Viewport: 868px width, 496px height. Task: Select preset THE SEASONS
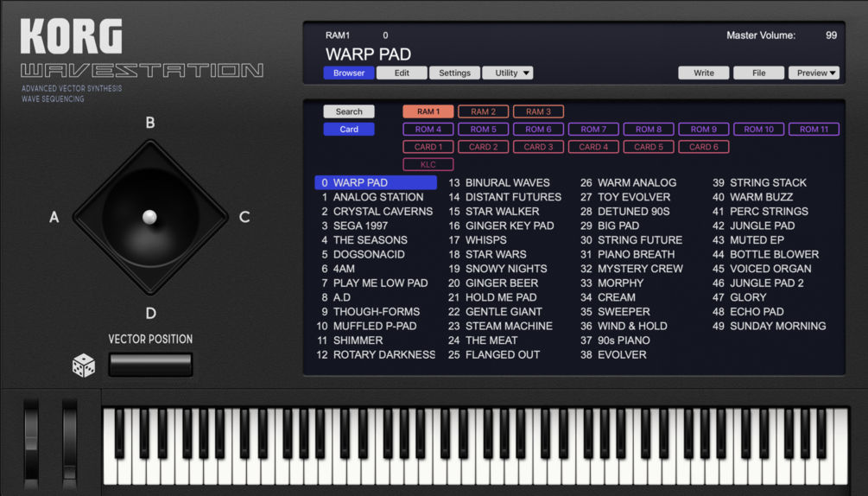click(x=371, y=240)
